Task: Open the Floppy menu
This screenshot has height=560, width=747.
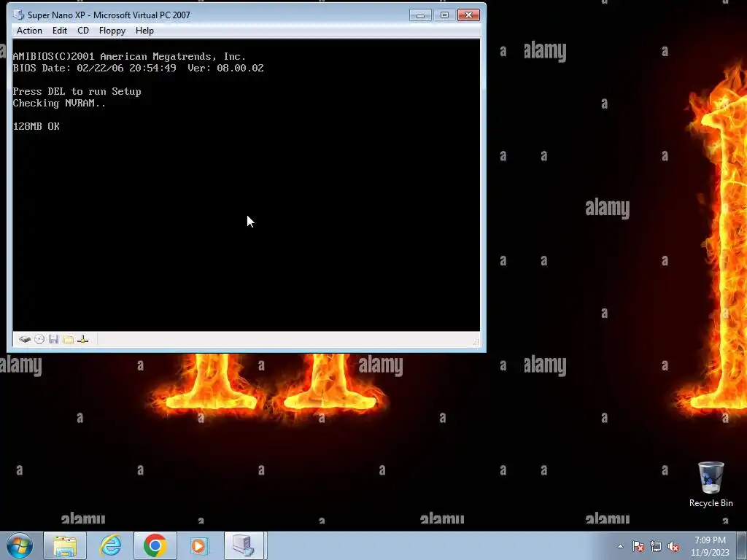Action: coord(112,31)
